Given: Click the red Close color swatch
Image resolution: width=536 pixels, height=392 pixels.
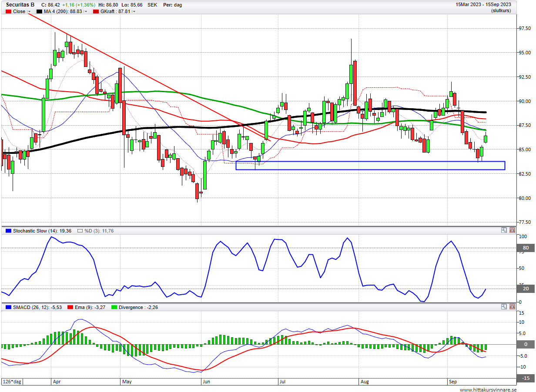Looking at the screenshot, I should pos(8,12).
